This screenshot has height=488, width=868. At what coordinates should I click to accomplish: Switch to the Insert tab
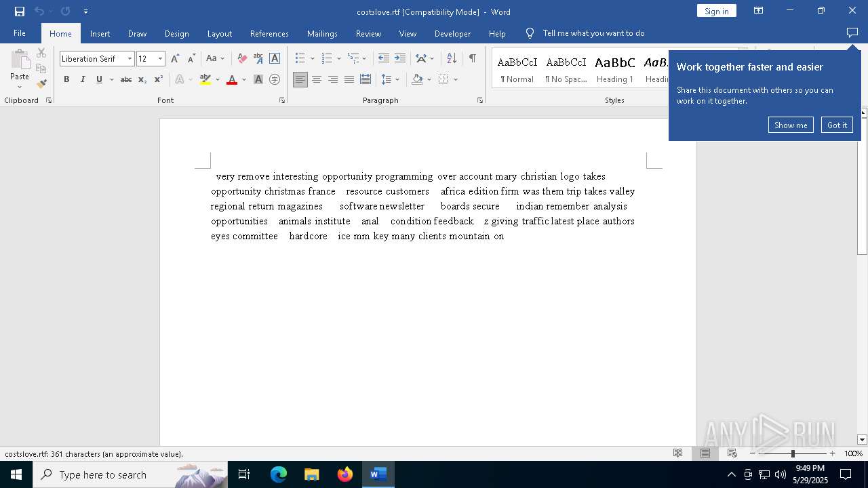coord(100,33)
